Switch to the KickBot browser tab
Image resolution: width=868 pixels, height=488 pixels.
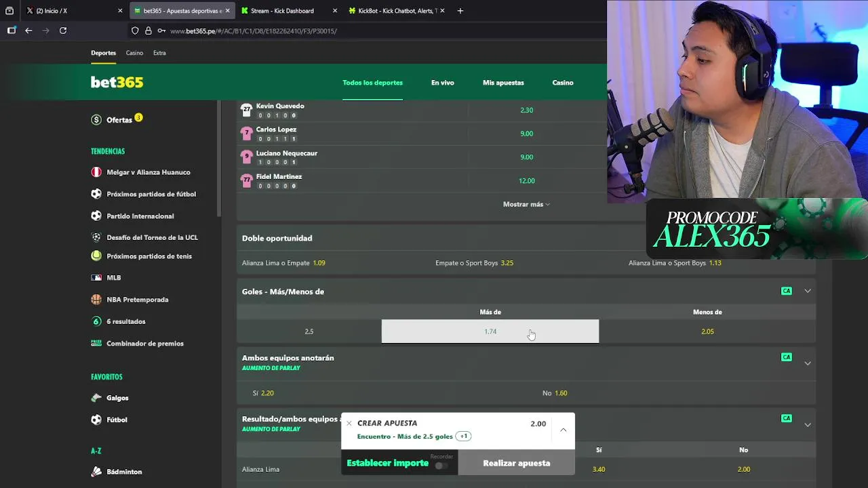coord(396,11)
